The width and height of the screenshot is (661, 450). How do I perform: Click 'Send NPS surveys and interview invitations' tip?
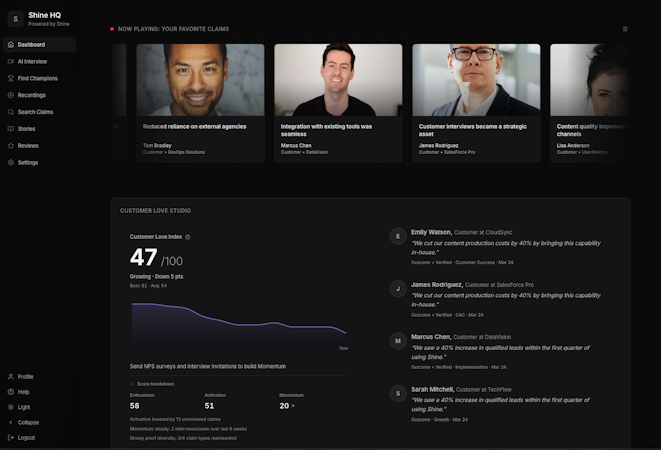(208, 366)
